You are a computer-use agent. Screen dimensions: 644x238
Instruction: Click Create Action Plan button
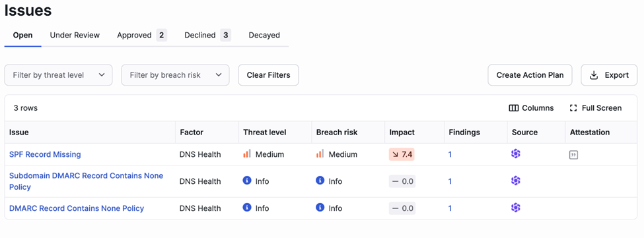point(530,75)
